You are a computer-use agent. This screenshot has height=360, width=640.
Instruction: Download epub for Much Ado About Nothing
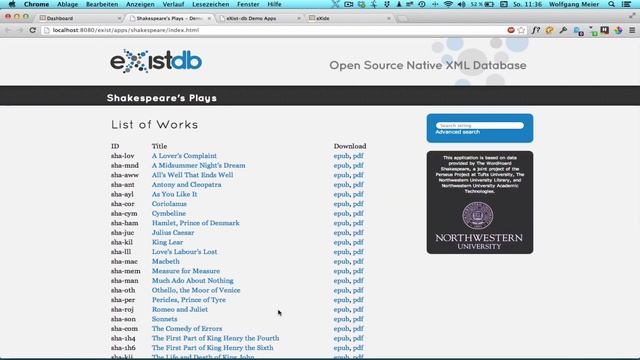pos(341,281)
